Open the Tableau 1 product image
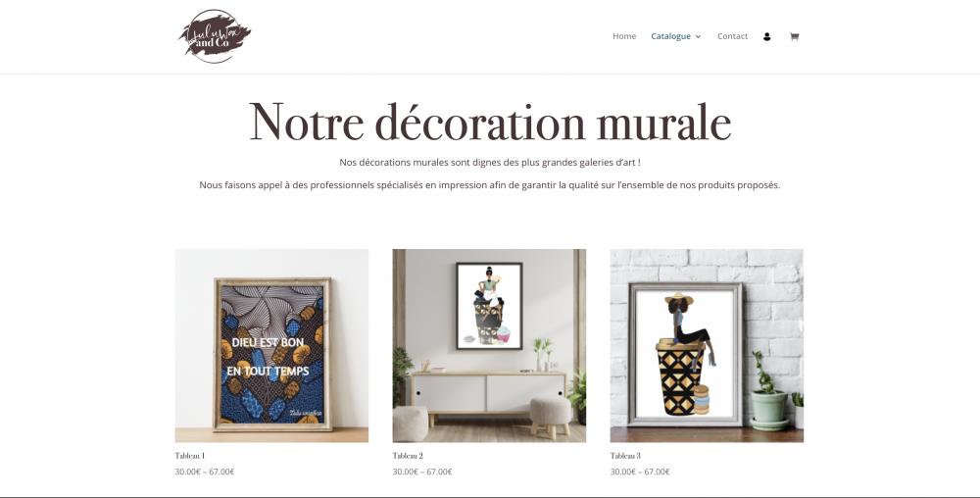Image resolution: width=980 pixels, height=498 pixels. click(271, 345)
